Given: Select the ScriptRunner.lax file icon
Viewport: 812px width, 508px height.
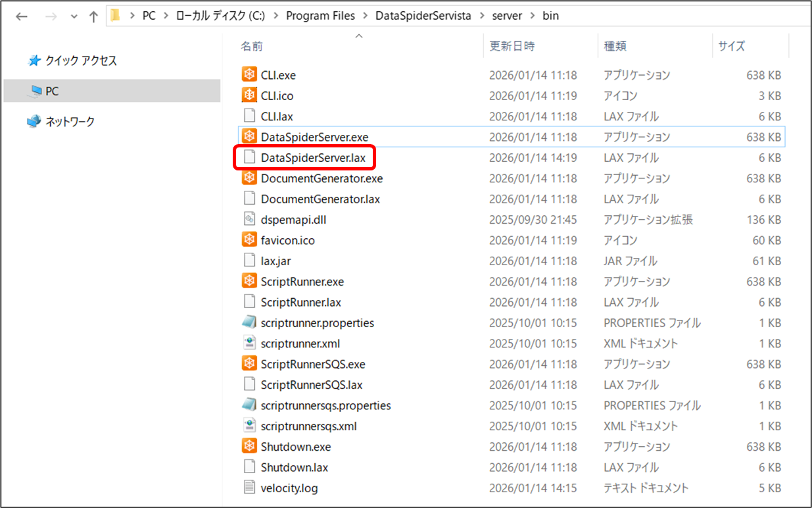Looking at the screenshot, I should 249,302.
